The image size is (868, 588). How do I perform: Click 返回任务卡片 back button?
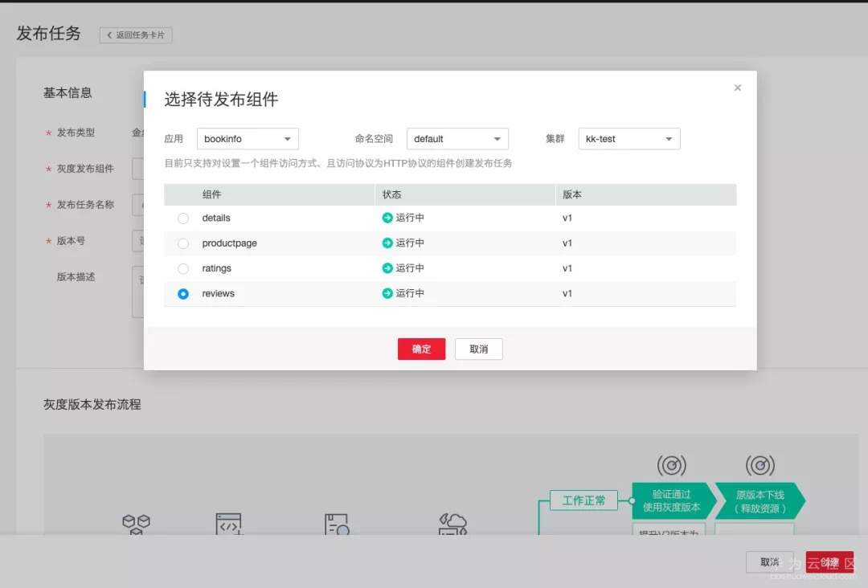click(136, 35)
